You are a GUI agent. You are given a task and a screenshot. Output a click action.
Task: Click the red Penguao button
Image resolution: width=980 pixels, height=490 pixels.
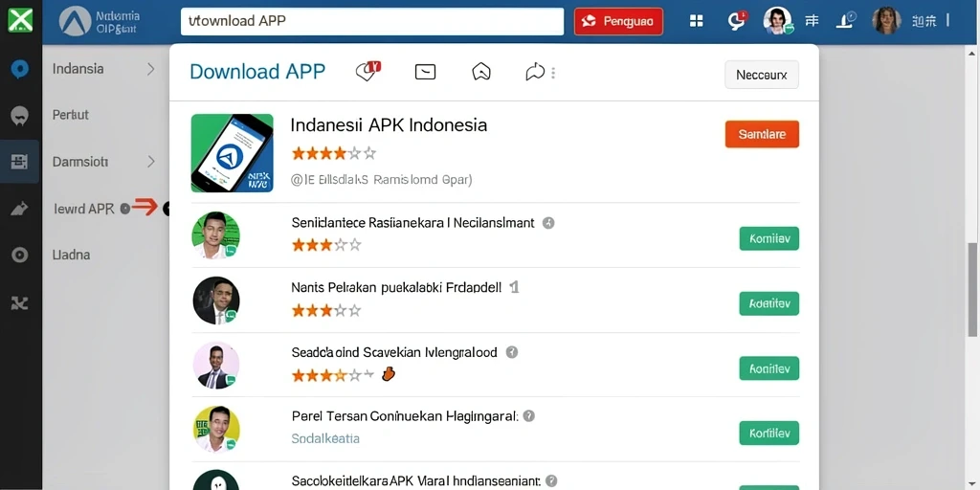[x=618, y=21]
